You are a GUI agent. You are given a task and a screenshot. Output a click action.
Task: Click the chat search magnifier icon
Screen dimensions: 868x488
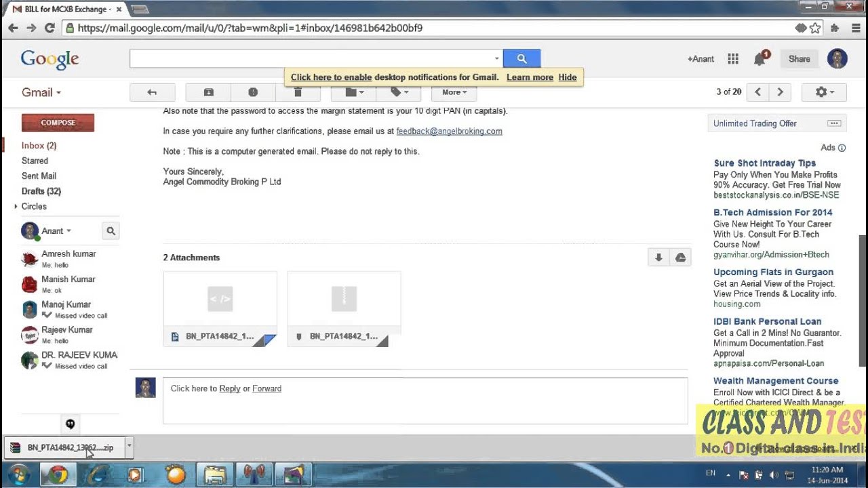111,231
